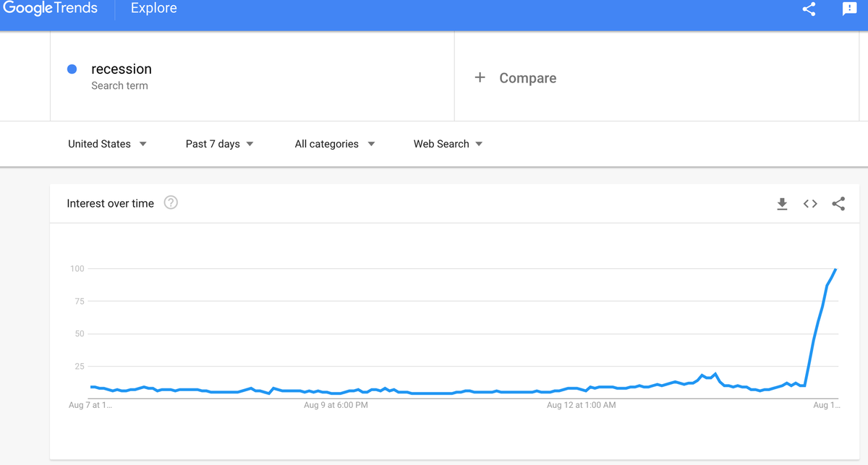Click the plus icon next to Compare
This screenshot has width=868, height=465.
point(480,77)
